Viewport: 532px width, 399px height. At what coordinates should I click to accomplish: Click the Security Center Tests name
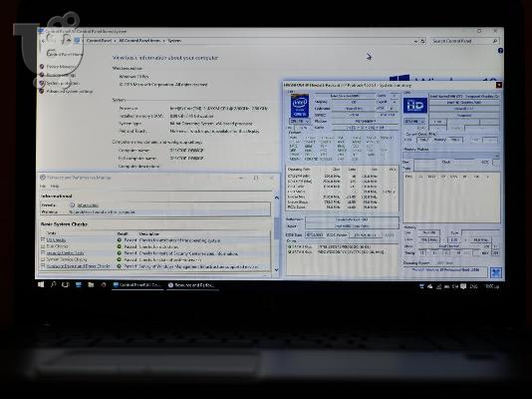click(x=65, y=253)
